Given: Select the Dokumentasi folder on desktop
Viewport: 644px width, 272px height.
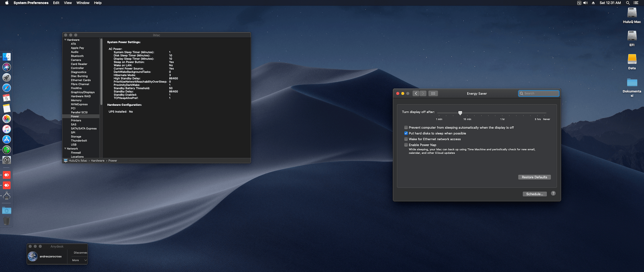Looking at the screenshot, I should click(x=632, y=87).
